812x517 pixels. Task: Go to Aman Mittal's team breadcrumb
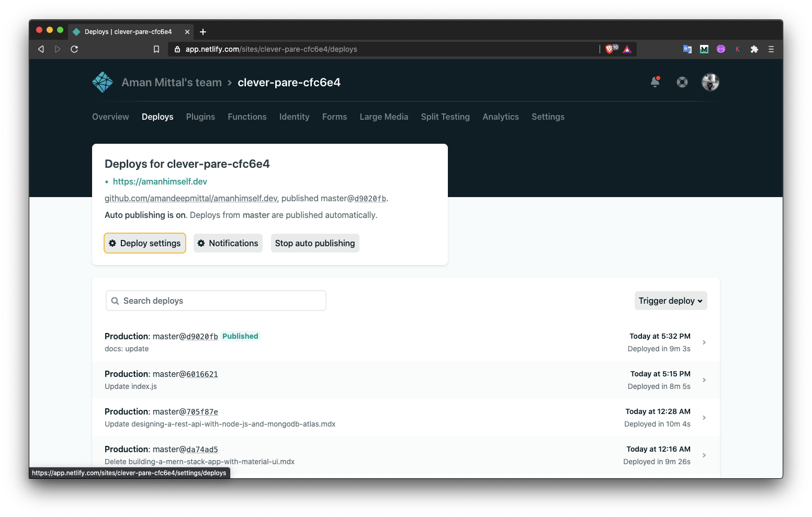click(x=172, y=82)
